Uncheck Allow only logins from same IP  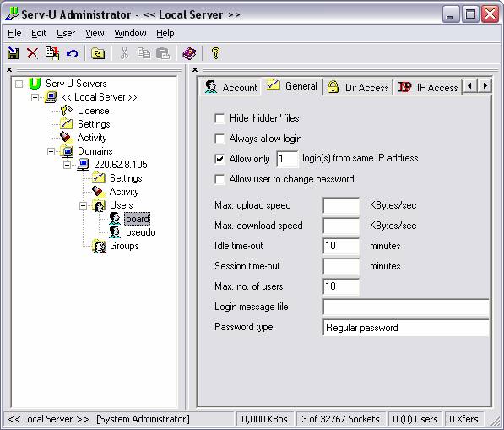(x=219, y=159)
